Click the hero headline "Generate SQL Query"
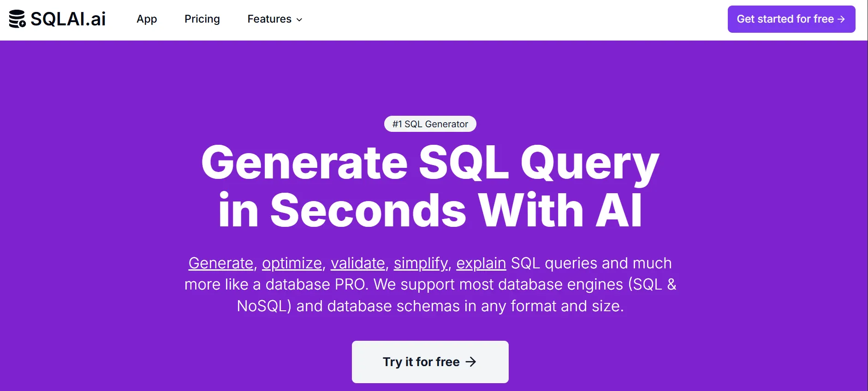 pos(429,164)
